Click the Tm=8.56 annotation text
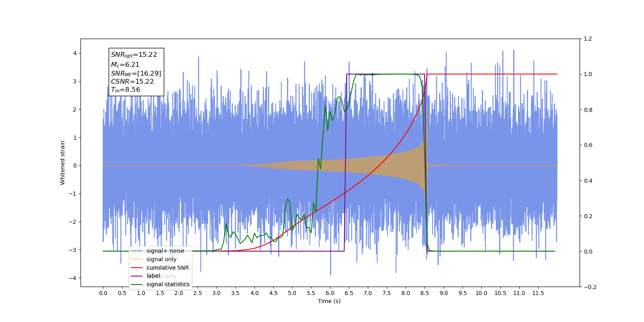644x322 pixels. (126, 90)
